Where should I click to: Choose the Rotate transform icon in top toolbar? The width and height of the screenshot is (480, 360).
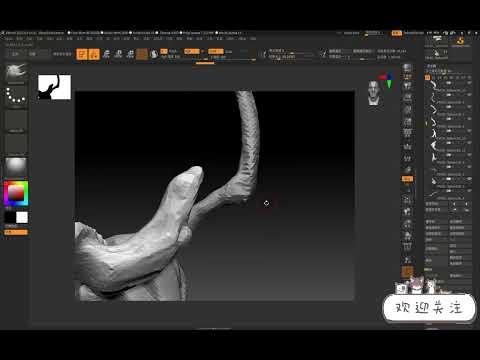click(130, 54)
